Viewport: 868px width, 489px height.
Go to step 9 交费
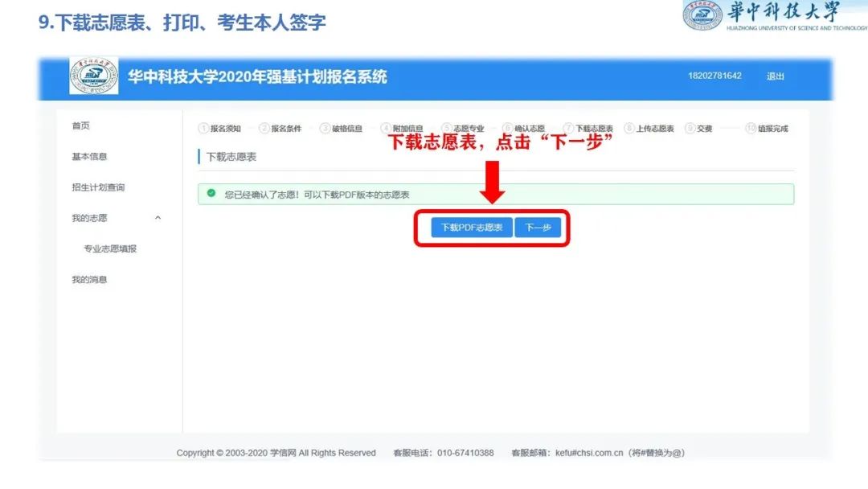[698, 129]
